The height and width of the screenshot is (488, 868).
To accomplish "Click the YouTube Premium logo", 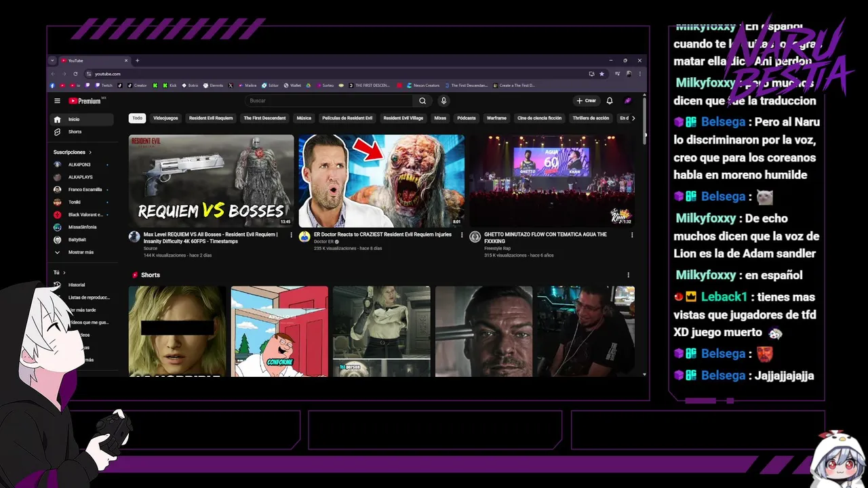I will pos(85,101).
